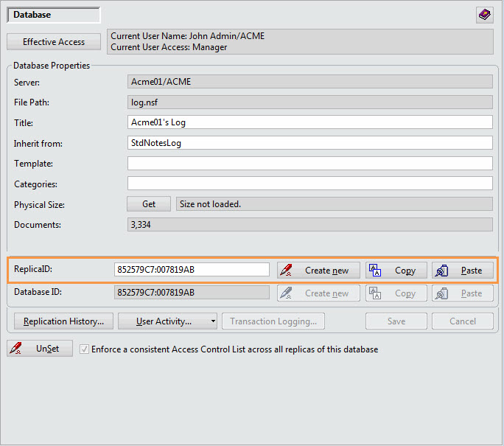Click into the Title field
Image resolution: width=504 pixels, height=446 pixels.
[309, 122]
